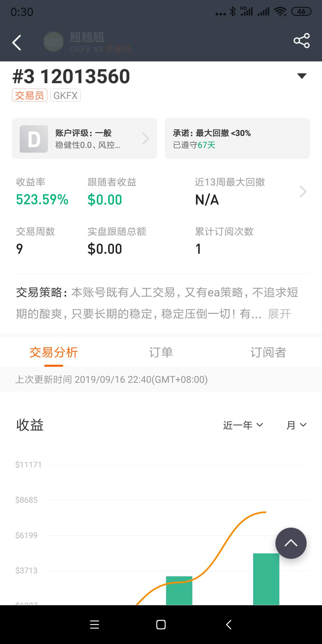
Task: View the max drawdown promise card
Action: click(x=237, y=138)
